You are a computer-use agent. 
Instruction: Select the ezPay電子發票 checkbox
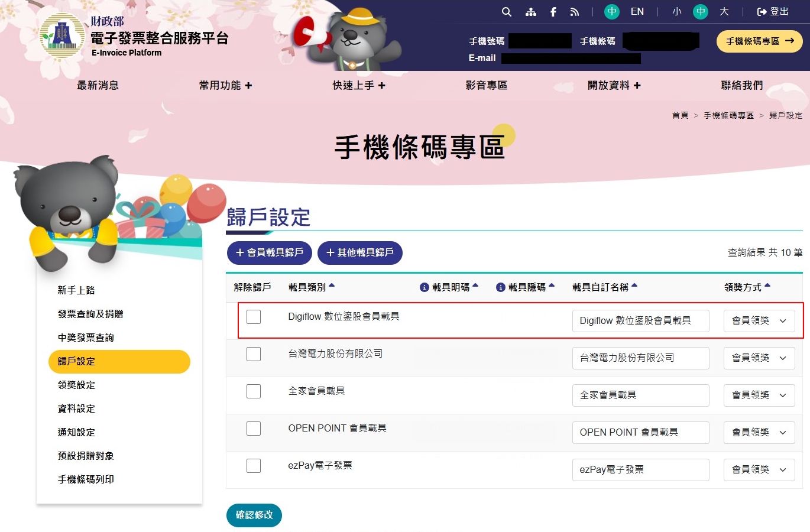click(x=254, y=466)
